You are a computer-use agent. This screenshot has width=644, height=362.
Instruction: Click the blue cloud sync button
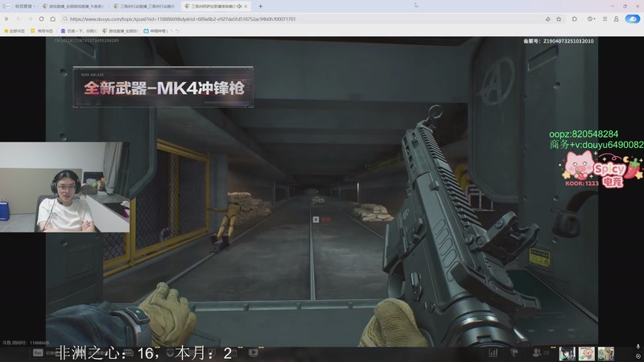pos(633,19)
